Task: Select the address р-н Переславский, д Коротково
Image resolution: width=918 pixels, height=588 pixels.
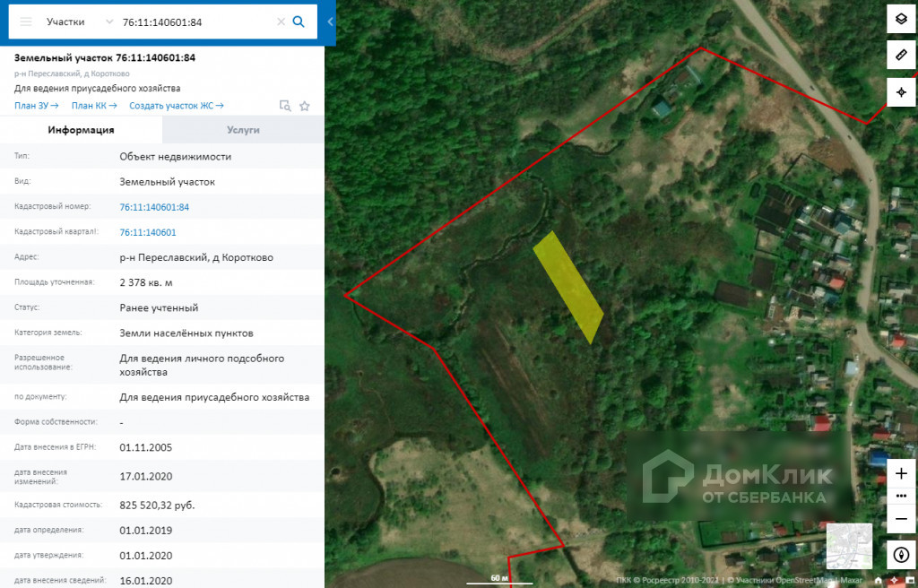Action: [196, 257]
